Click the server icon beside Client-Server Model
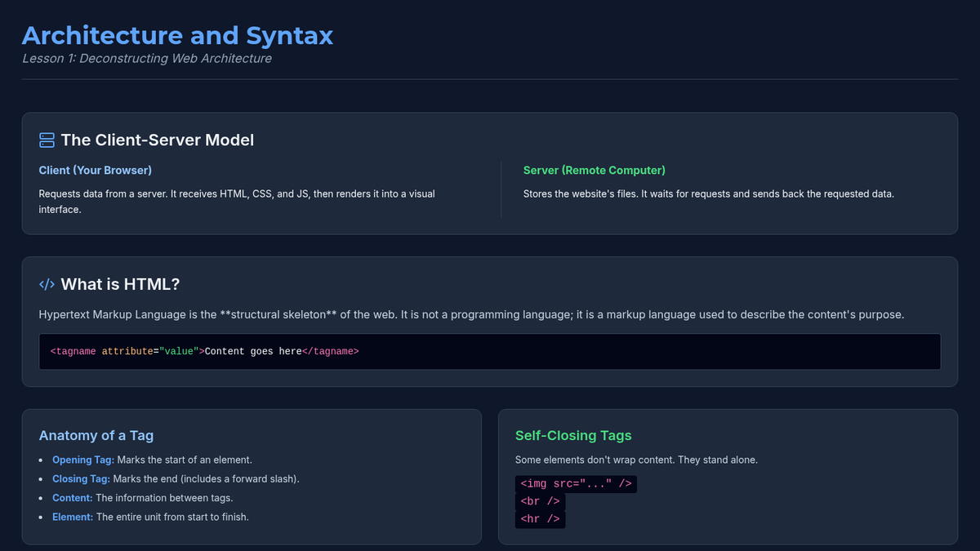This screenshot has width=980, height=551. pyautogui.click(x=47, y=140)
